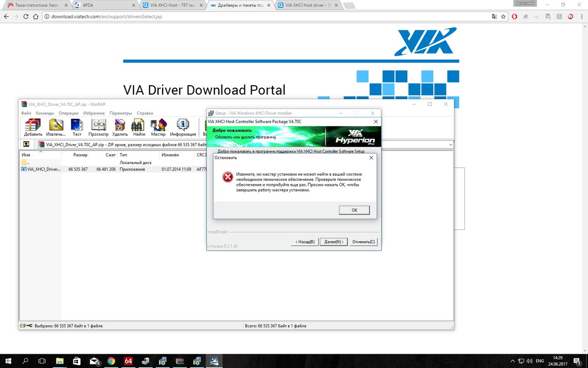This screenshot has width=588, height=368.
Task: Sort WinRAR list by Размер column
Action: [75, 155]
